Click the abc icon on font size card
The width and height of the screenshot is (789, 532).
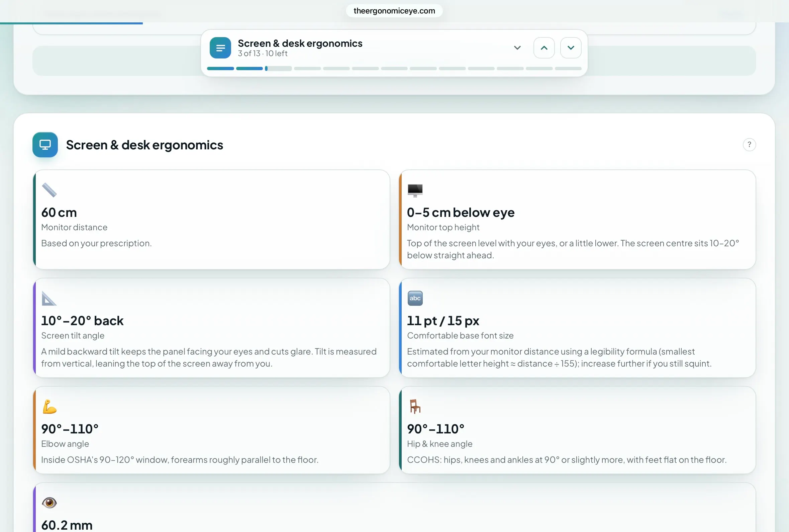coord(415,298)
